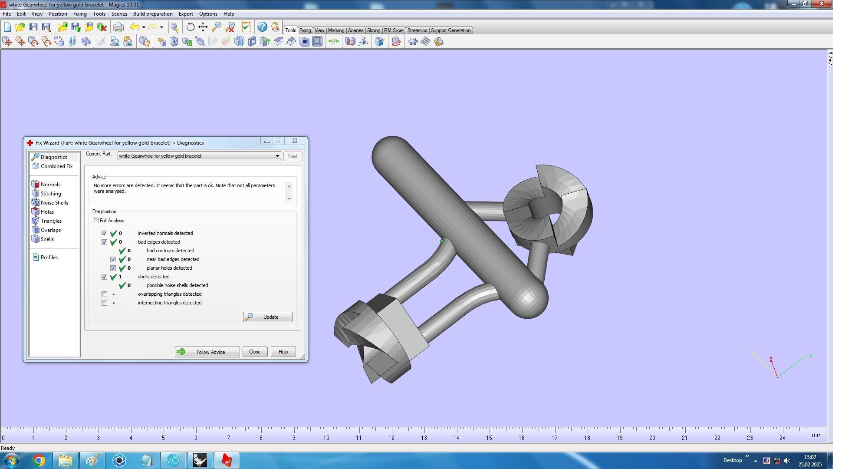Open the Build preparation menu
The height and width of the screenshot is (469, 868).
pyautogui.click(x=152, y=14)
